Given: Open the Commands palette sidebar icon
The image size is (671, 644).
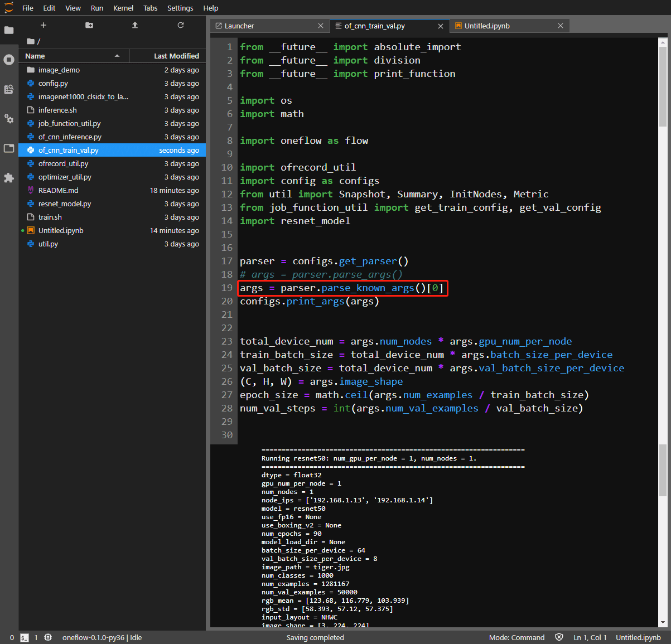Looking at the screenshot, I should [x=9, y=89].
